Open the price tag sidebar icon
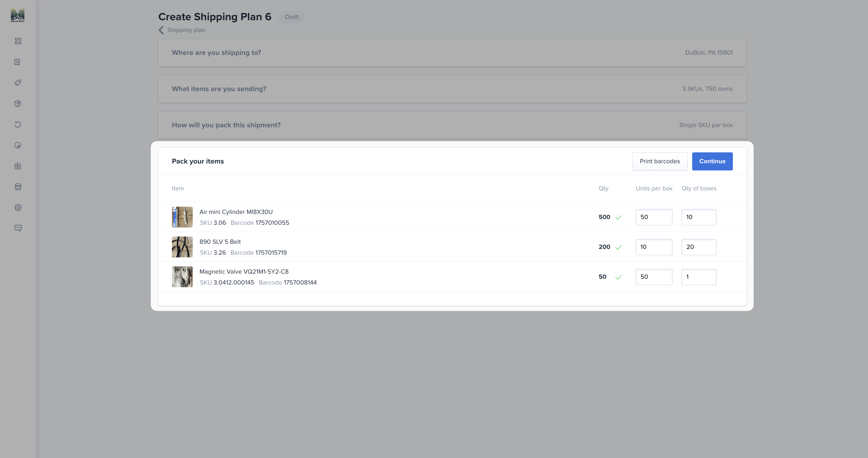Image resolution: width=868 pixels, height=458 pixels. pos(18,83)
